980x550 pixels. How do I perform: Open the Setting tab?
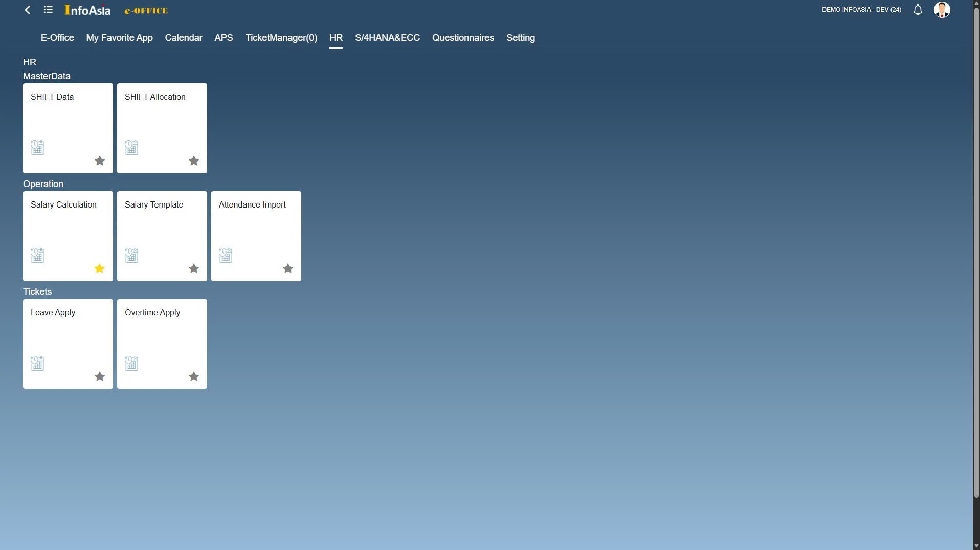click(x=520, y=38)
